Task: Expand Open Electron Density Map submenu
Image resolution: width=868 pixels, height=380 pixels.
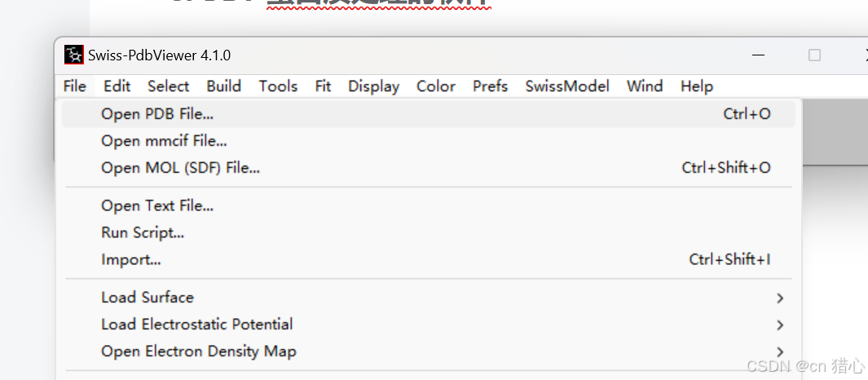Action: coord(429,351)
